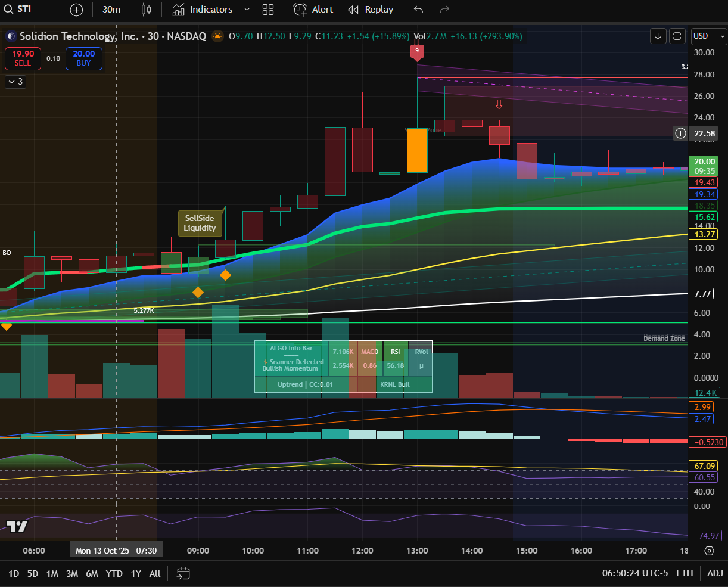
Task: Toggle ADJ adjusted data setting
Action: tap(715, 573)
